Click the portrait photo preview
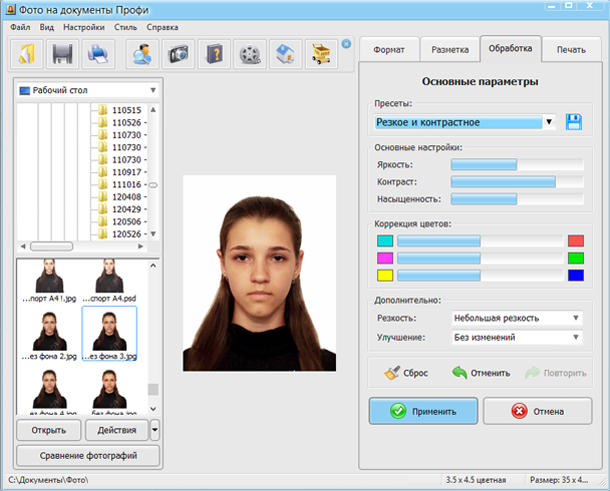 click(259, 273)
